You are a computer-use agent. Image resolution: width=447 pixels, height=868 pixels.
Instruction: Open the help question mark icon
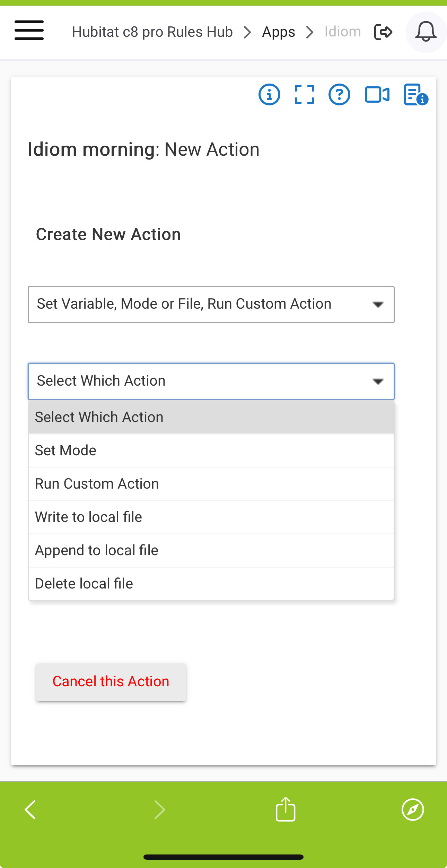click(339, 95)
